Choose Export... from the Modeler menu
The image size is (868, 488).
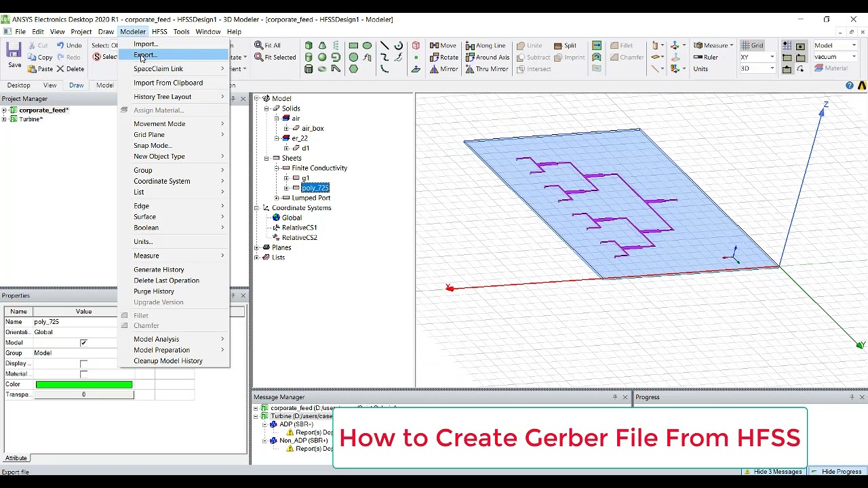pyautogui.click(x=174, y=55)
